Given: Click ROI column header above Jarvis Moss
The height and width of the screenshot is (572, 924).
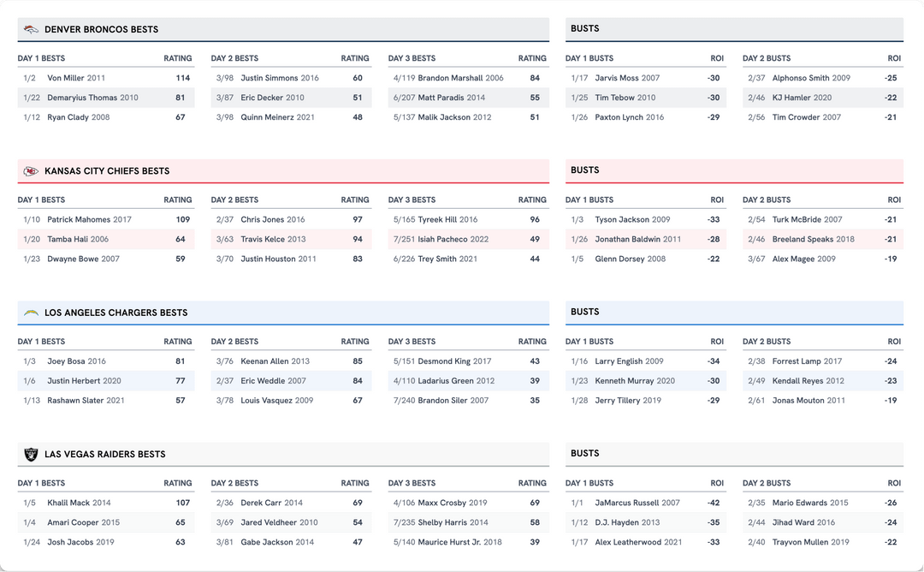Looking at the screenshot, I should (x=717, y=59).
